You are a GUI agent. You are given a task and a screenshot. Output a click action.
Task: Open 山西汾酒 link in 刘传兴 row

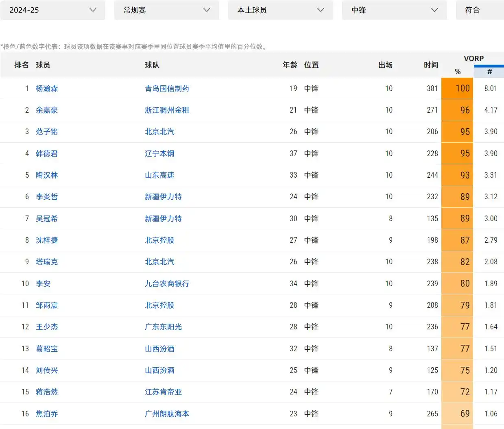159,370
